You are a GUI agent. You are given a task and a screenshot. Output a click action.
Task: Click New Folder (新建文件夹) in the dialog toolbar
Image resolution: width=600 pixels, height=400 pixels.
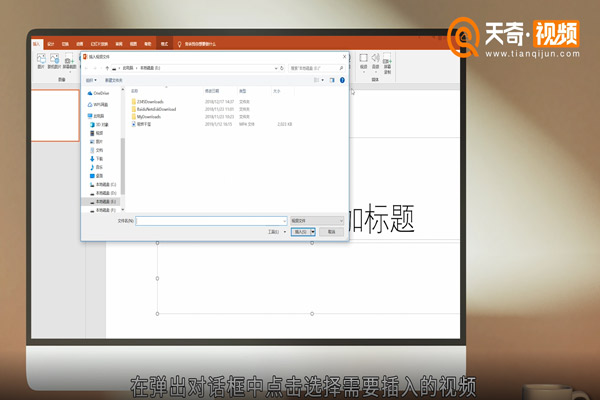tap(113, 80)
